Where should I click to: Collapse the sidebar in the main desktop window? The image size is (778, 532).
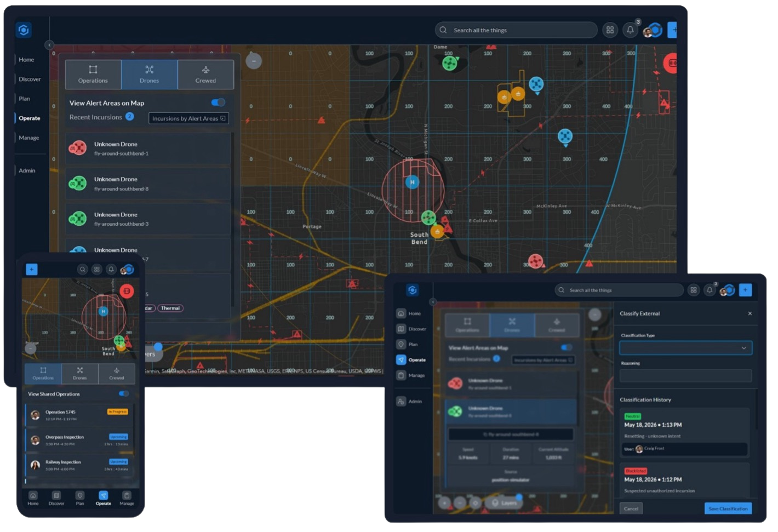[49, 45]
